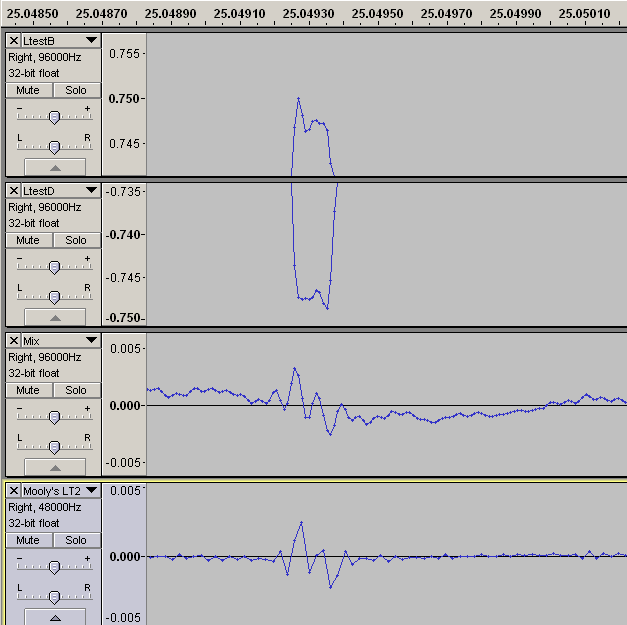The width and height of the screenshot is (627, 625).
Task: Click the timeline ruler at 25.04990
Action: tap(515, 14)
